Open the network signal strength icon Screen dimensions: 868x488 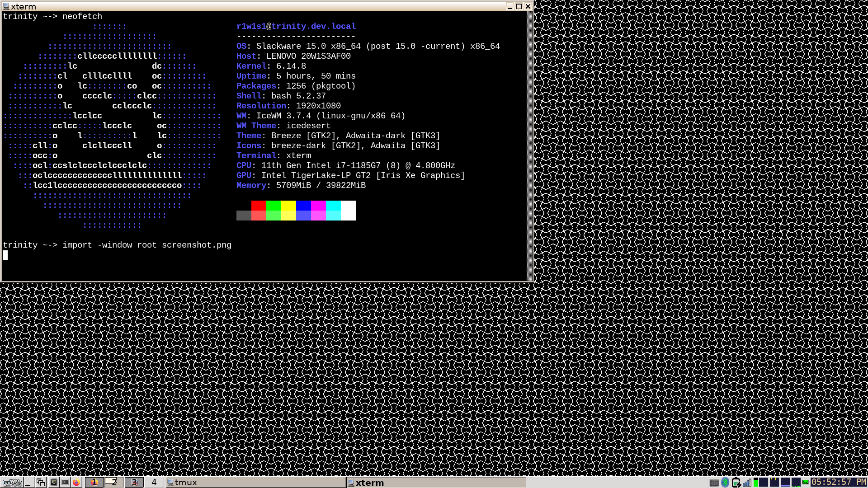click(x=747, y=483)
